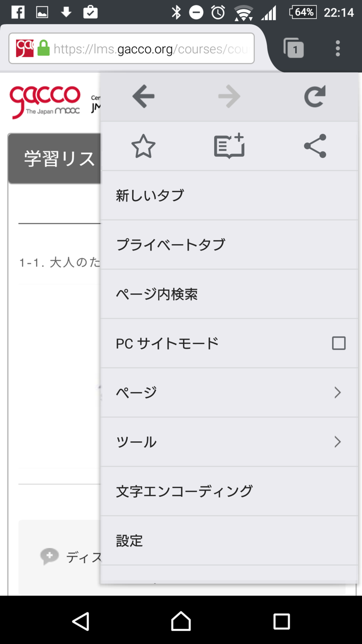Open 文字エンコーディング menu entry
The height and width of the screenshot is (644, 362).
[229, 491]
